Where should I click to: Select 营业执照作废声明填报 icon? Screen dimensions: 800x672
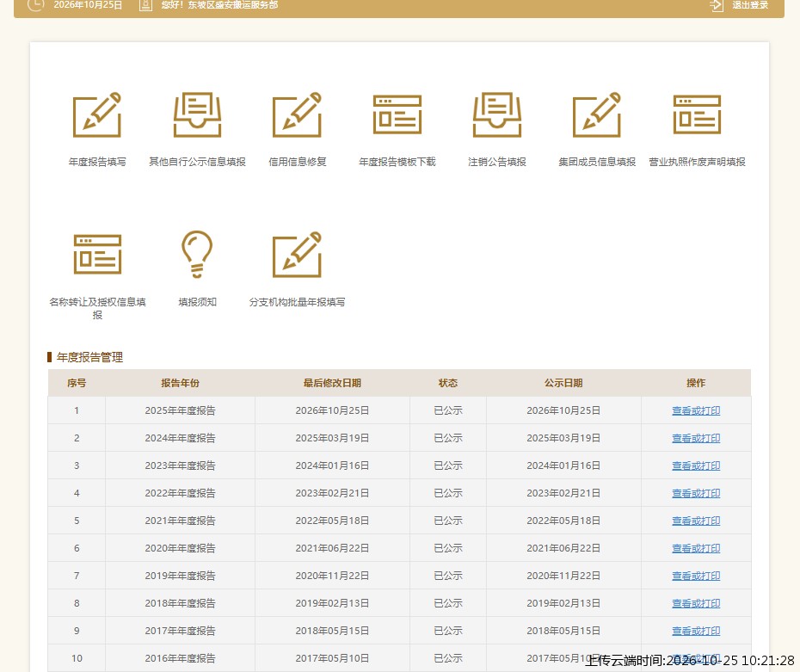(x=697, y=114)
